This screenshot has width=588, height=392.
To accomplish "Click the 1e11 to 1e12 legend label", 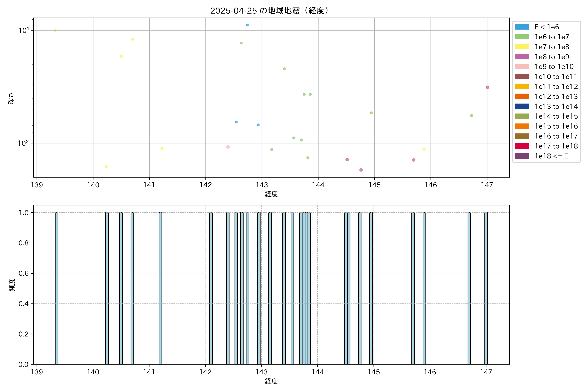I will [x=556, y=87].
